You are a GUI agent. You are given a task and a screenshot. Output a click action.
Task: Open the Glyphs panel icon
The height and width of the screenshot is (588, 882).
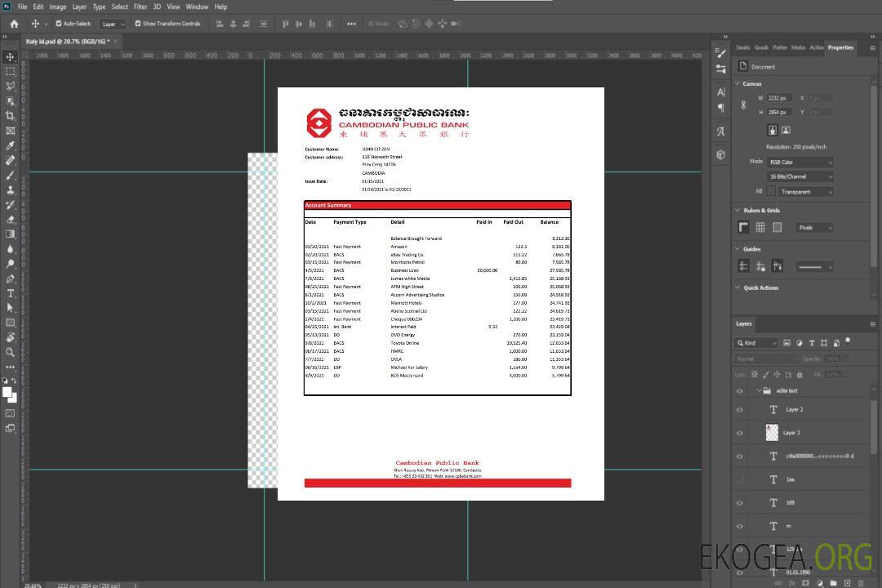click(720, 131)
